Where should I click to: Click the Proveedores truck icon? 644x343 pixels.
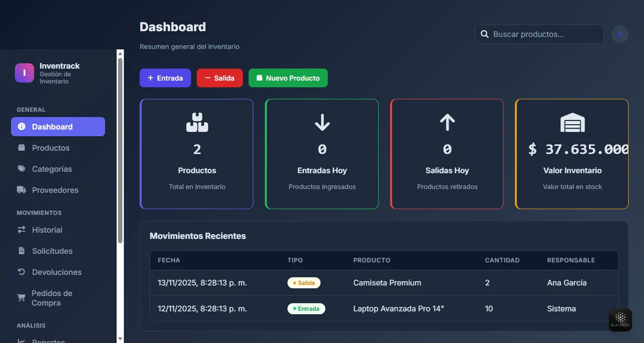pyautogui.click(x=21, y=190)
